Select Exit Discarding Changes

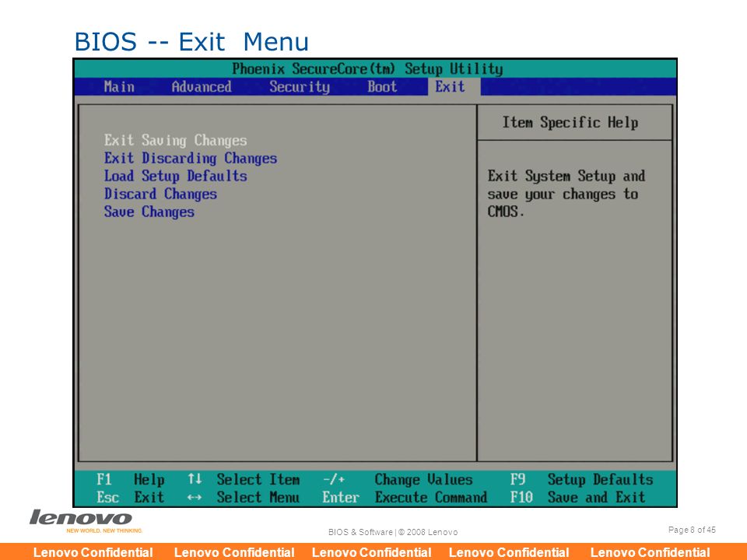click(191, 158)
